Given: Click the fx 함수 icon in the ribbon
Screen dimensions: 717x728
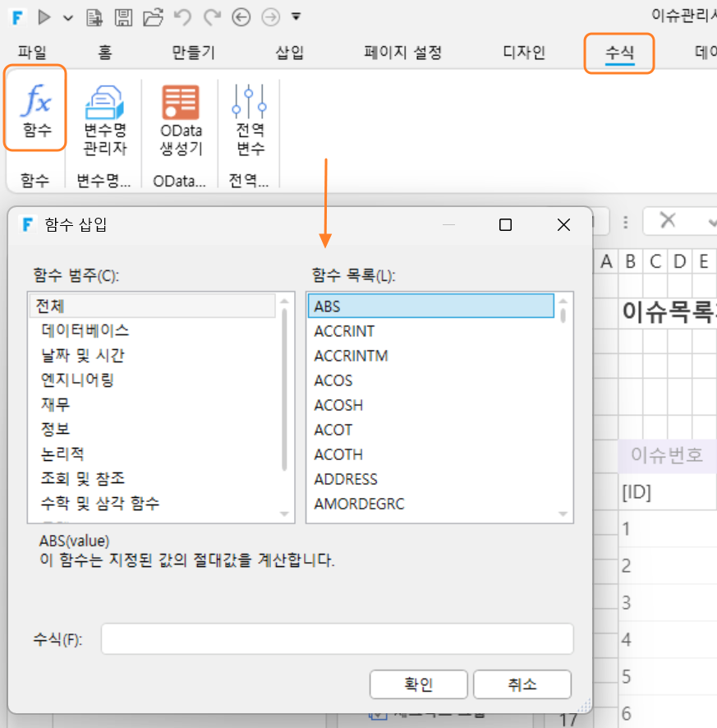Looking at the screenshot, I should 35,110.
